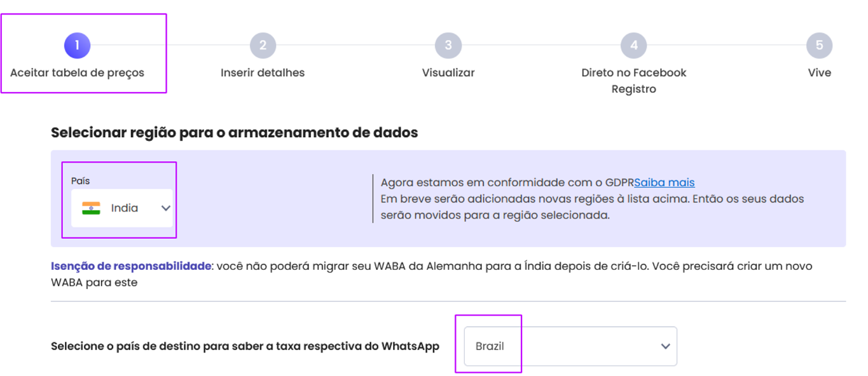Select the "Direto no Facebook Registro" step
The height and width of the screenshot is (376, 868).
tap(634, 81)
